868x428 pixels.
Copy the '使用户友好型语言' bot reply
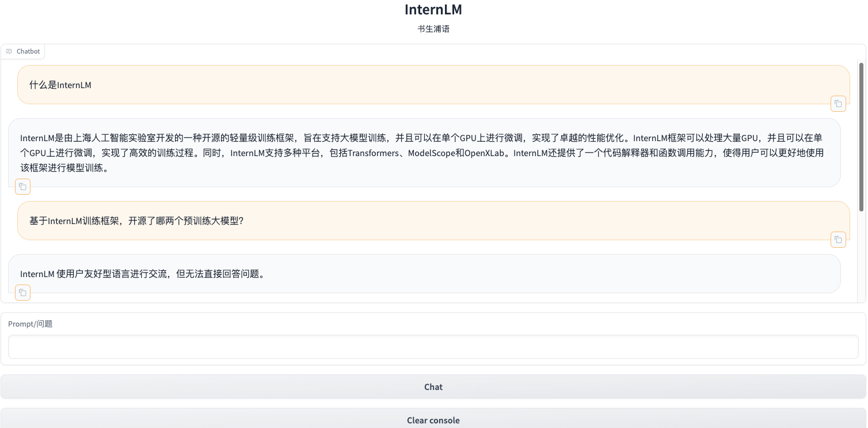22,293
